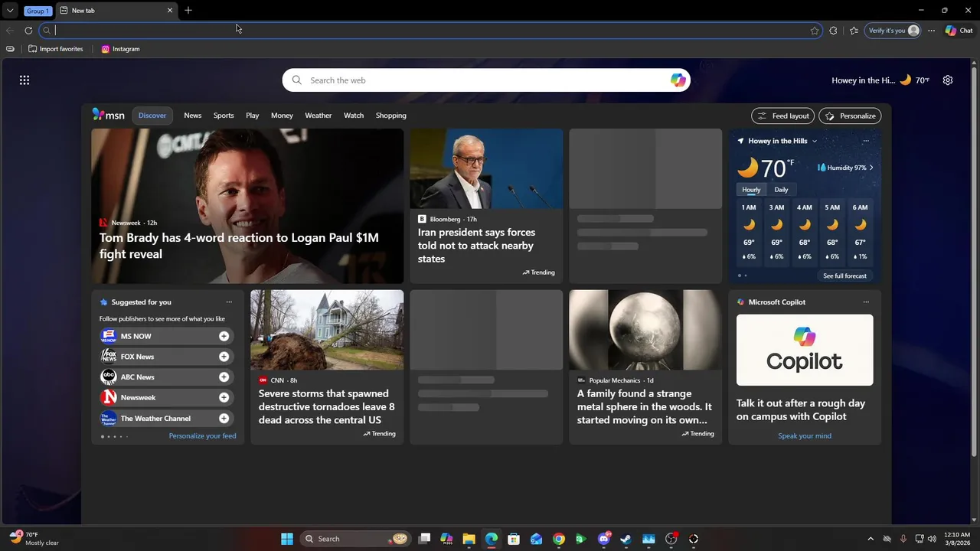The width and height of the screenshot is (980, 551).
Task: Select the Discover tab in MSN
Action: 152,116
